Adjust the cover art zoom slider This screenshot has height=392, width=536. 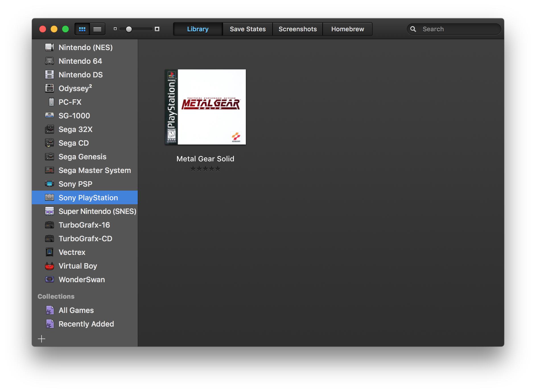[x=129, y=29]
